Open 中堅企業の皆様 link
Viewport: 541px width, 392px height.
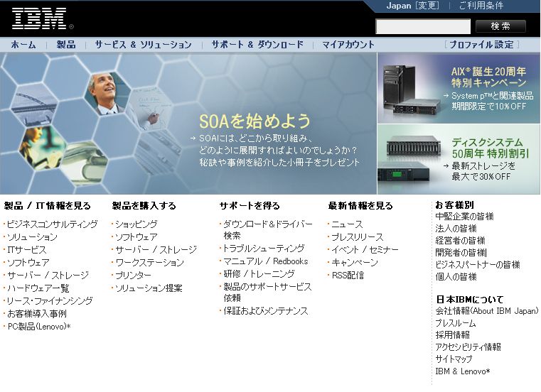464,217
